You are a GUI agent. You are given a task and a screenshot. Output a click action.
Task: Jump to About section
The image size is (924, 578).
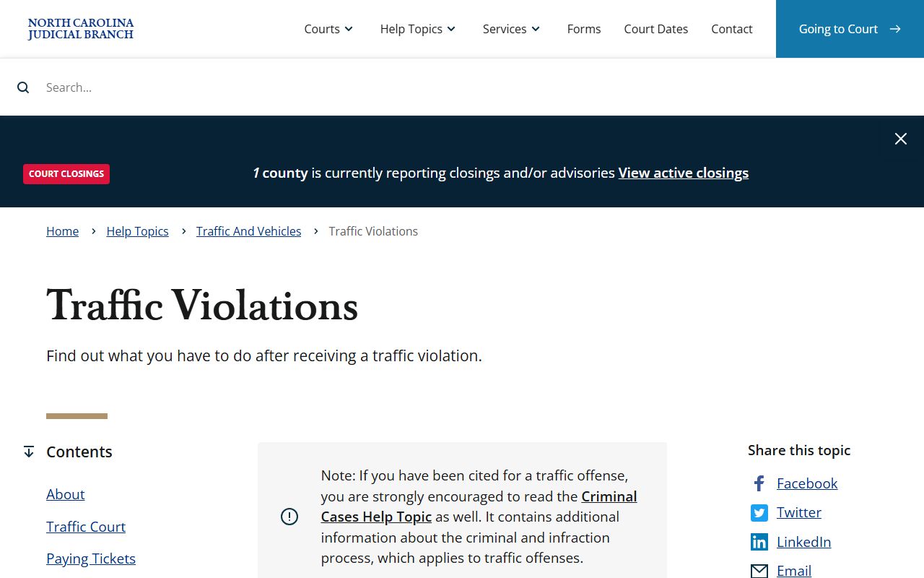click(x=66, y=494)
